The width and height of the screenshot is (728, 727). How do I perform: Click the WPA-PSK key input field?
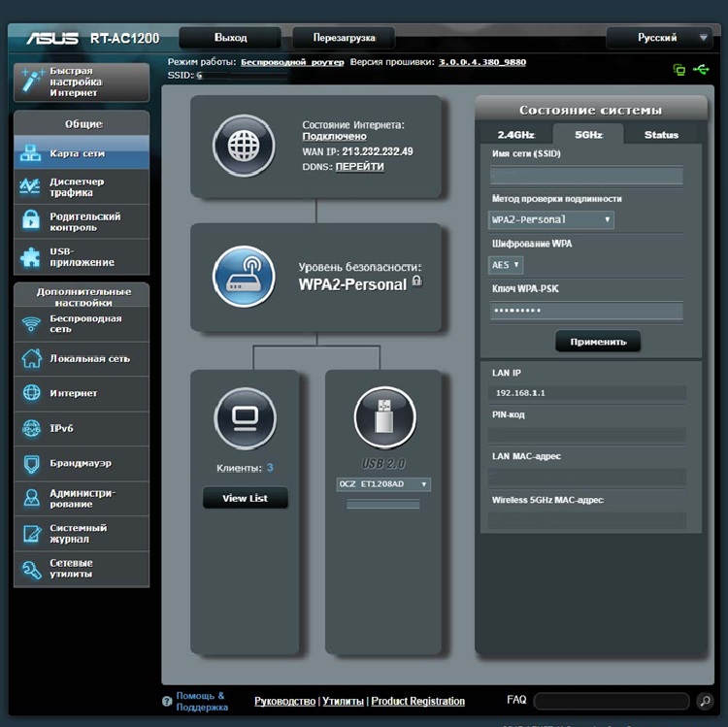(586, 311)
